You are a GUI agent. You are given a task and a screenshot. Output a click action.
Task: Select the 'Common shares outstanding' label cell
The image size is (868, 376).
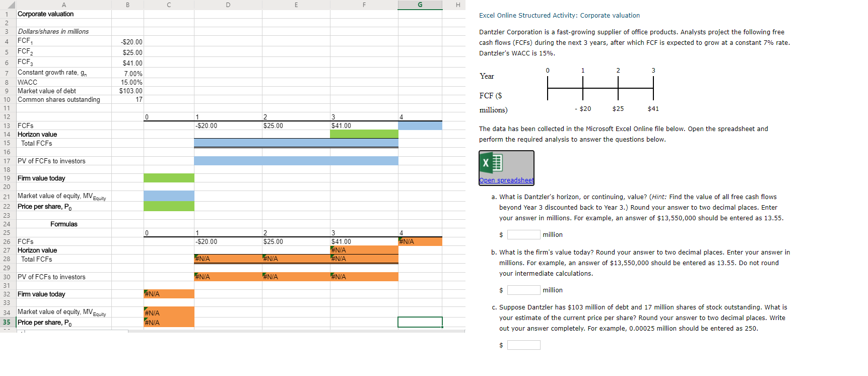point(63,99)
